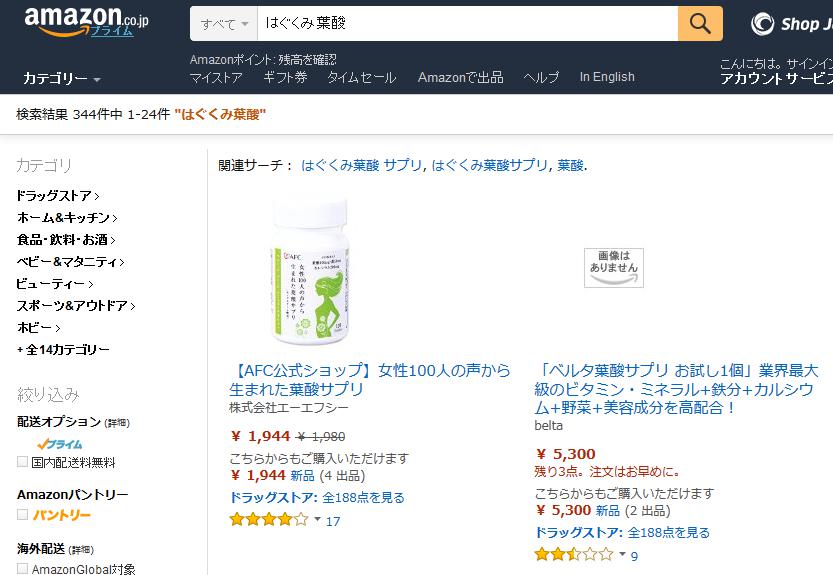Check the パントリー checkbox
This screenshot has height=575, width=833.
pyautogui.click(x=22, y=514)
